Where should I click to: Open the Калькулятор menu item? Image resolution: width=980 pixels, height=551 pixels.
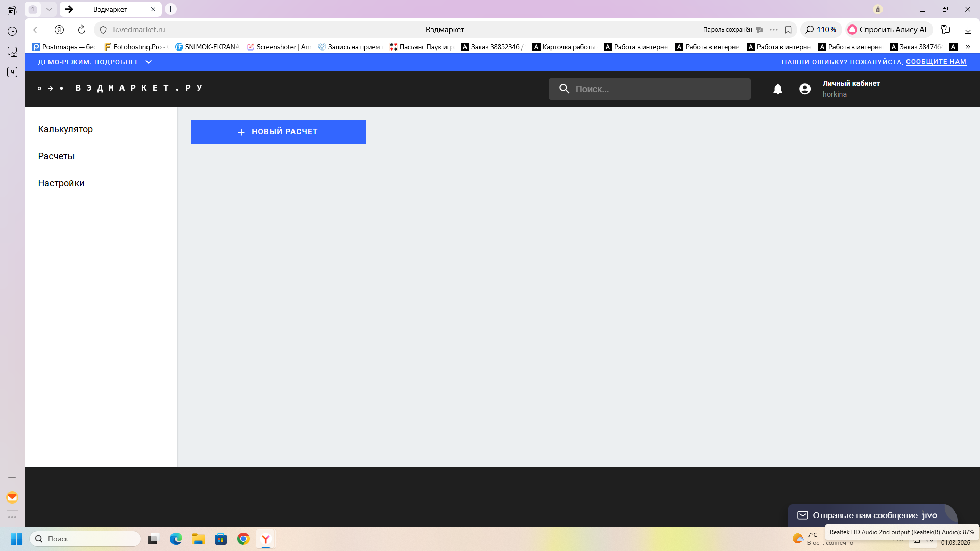pos(65,129)
